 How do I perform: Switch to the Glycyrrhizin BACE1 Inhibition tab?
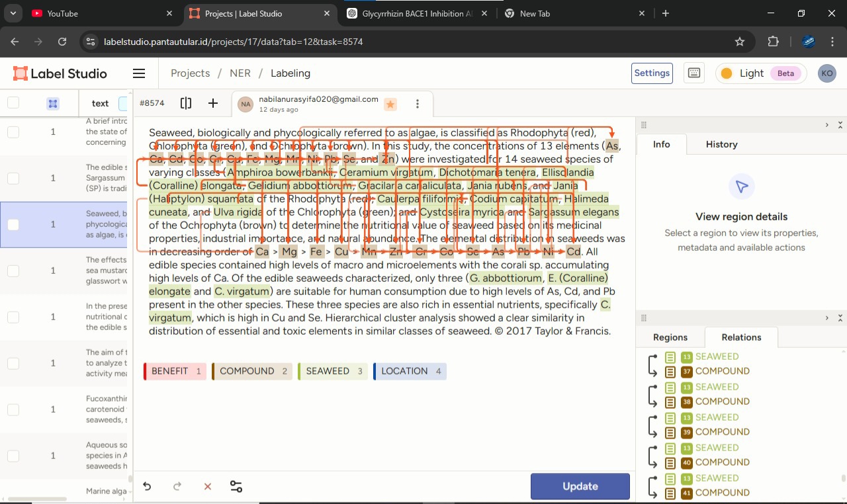click(x=418, y=13)
